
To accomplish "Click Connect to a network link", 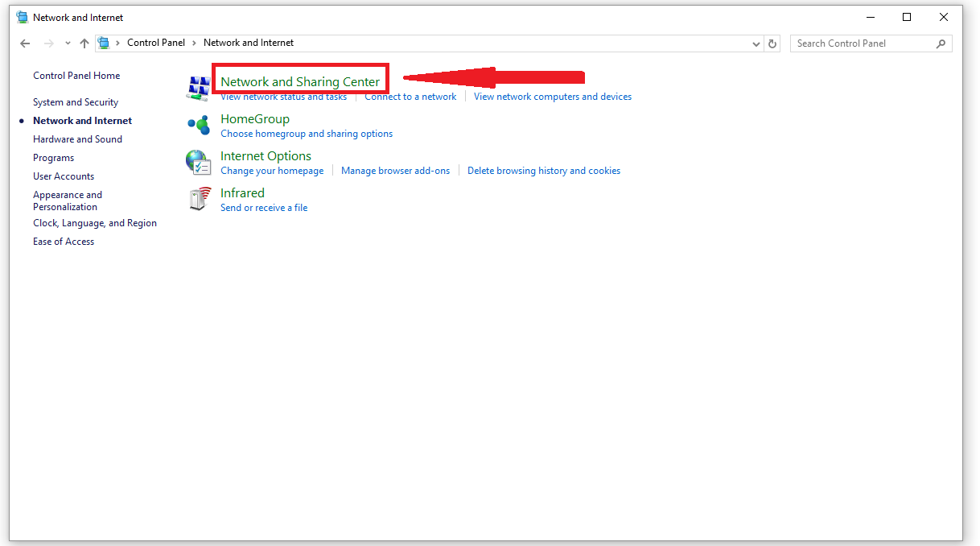I will point(410,97).
